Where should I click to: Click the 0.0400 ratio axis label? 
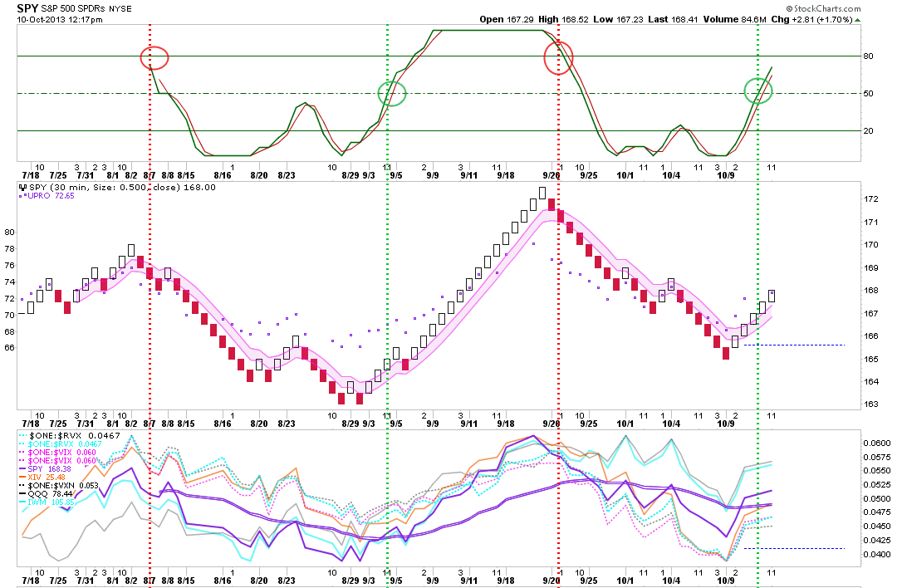(877, 555)
